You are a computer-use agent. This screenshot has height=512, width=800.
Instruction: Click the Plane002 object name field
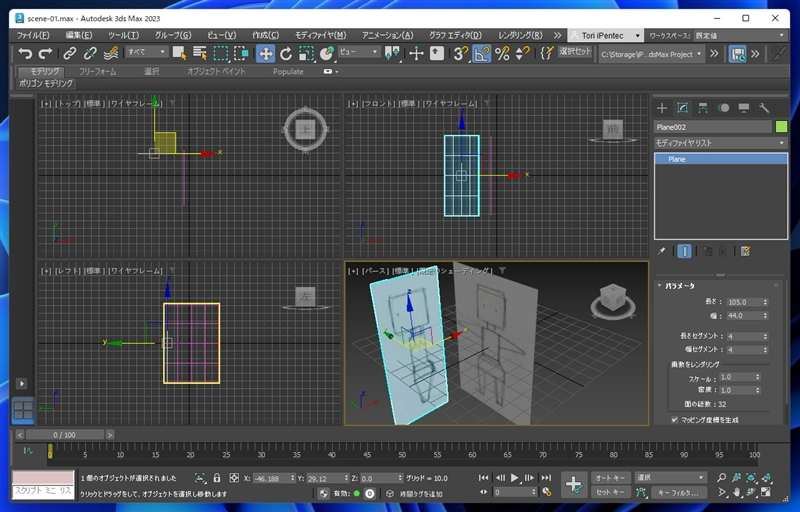(x=713, y=127)
